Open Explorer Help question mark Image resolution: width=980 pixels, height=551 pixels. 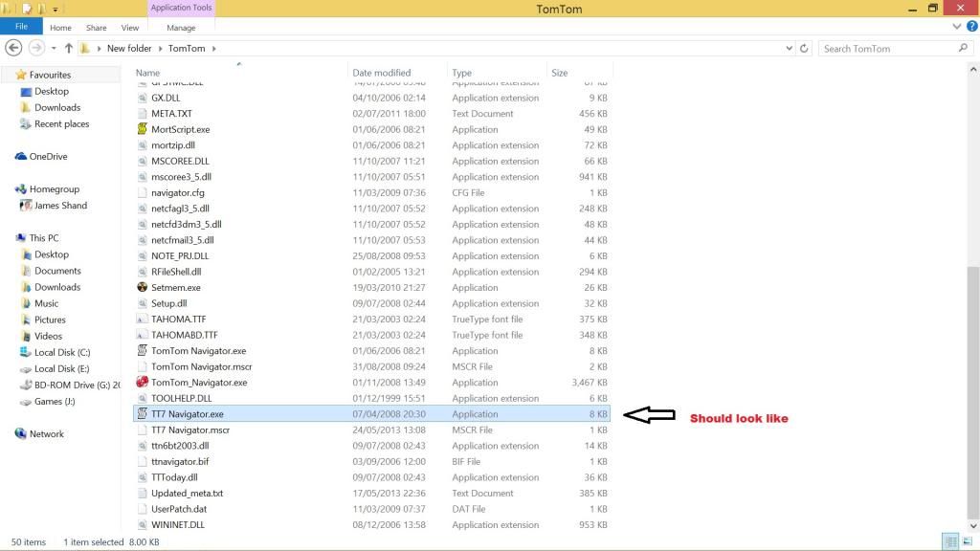point(972,26)
